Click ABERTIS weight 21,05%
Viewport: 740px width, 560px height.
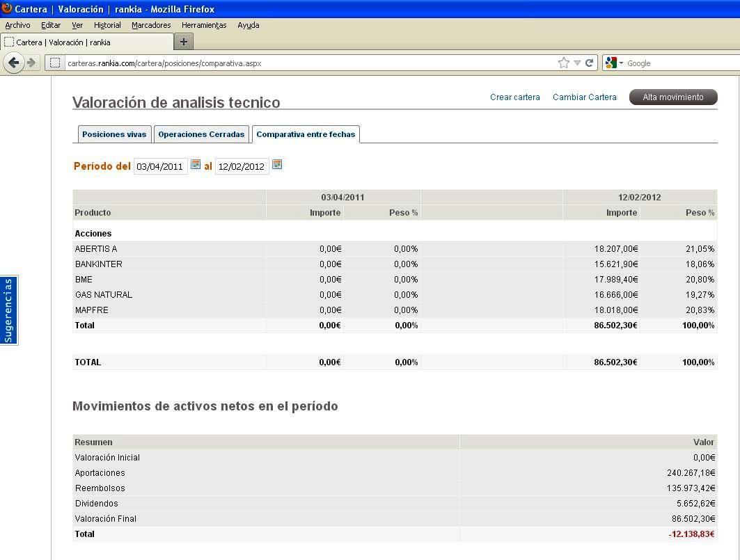pos(700,248)
